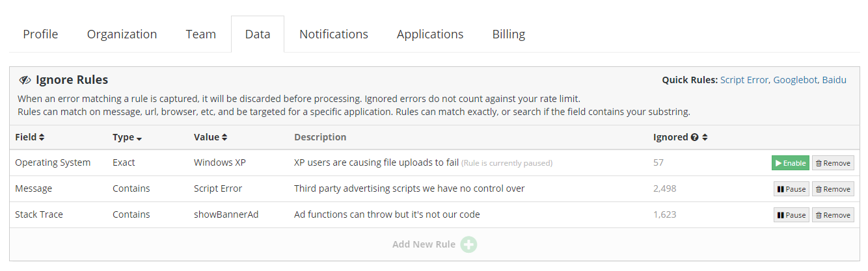
Task: Select the Message field cell
Action: [33, 188]
